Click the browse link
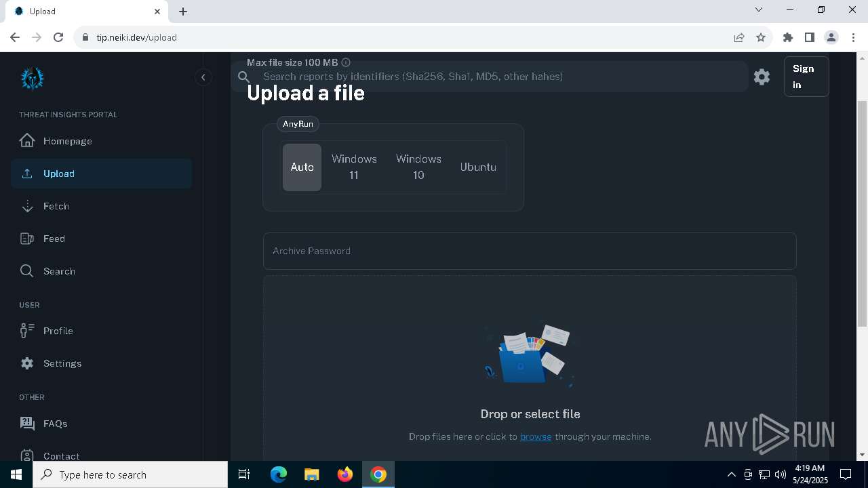This screenshot has width=868, height=488. 536,436
